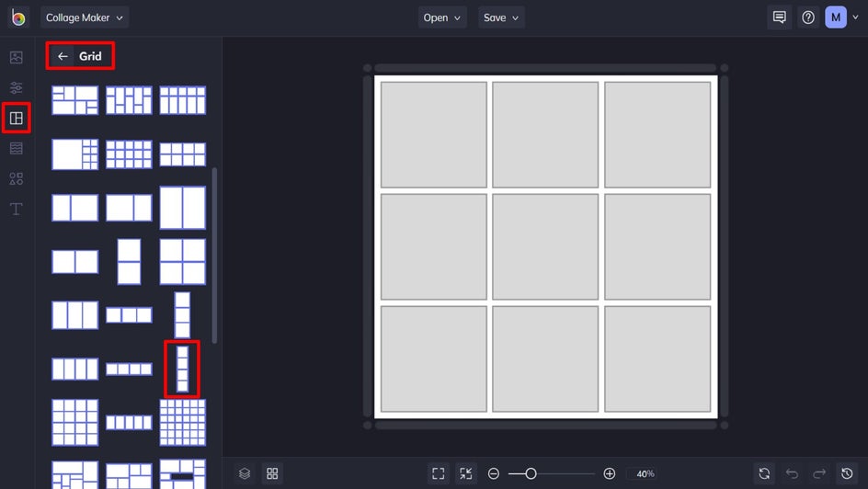
Task: Zoom out with the minus icon
Action: pyautogui.click(x=493, y=473)
